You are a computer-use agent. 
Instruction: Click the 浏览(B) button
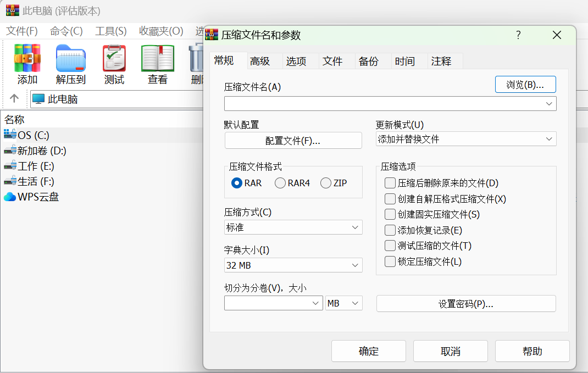[x=525, y=84]
